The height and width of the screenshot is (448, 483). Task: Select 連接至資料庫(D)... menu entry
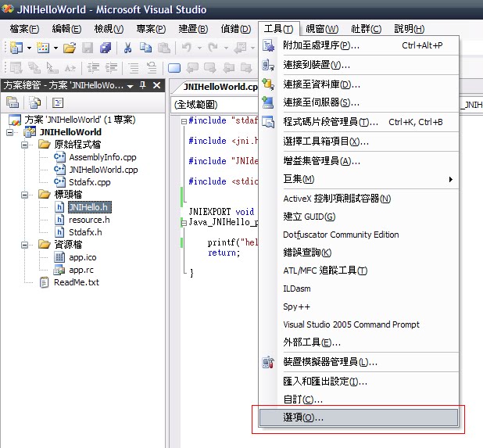coord(359,84)
